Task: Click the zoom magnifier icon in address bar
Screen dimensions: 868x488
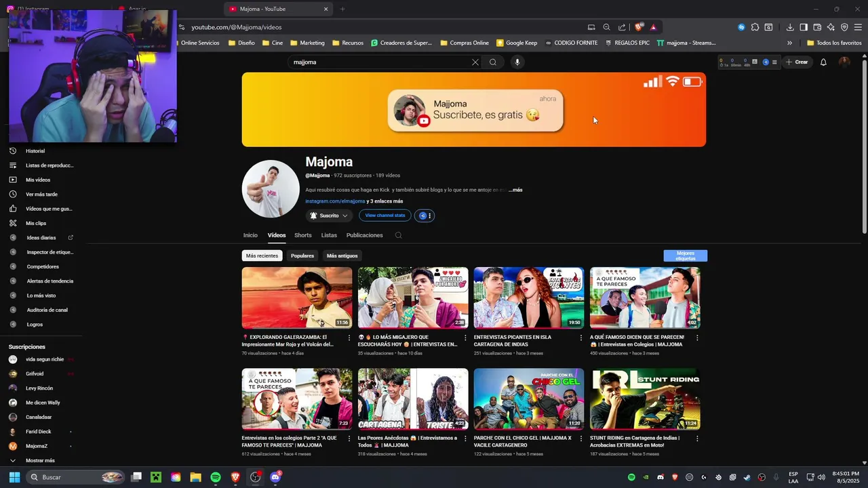Action: pos(607,27)
